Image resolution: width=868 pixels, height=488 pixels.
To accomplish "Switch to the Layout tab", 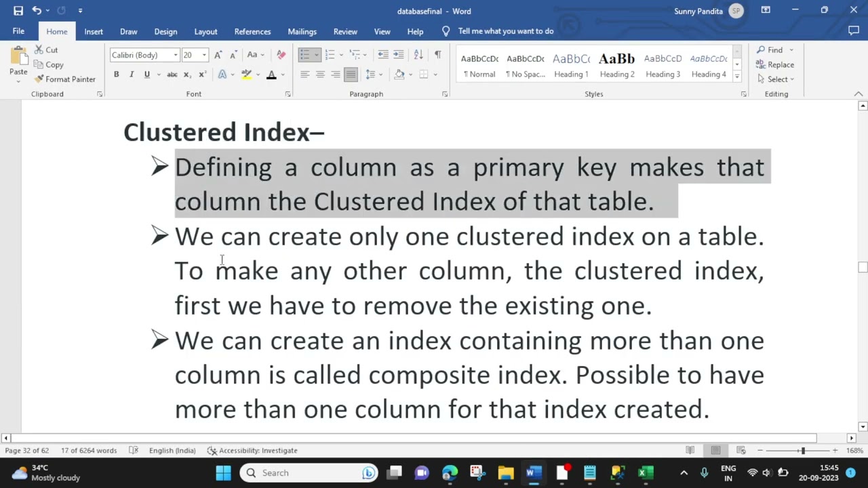I will coord(205,32).
